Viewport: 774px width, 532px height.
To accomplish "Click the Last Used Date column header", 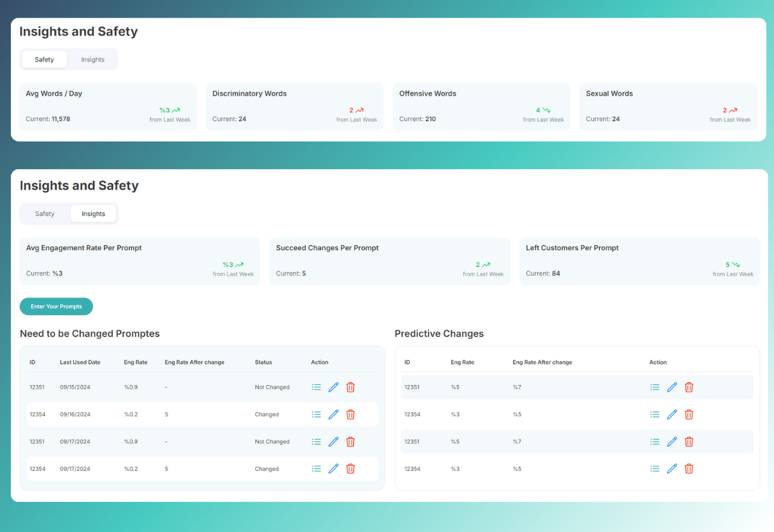I will [80, 362].
